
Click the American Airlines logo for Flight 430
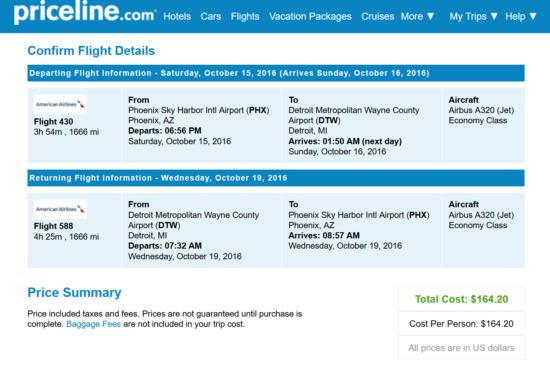tap(60, 104)
